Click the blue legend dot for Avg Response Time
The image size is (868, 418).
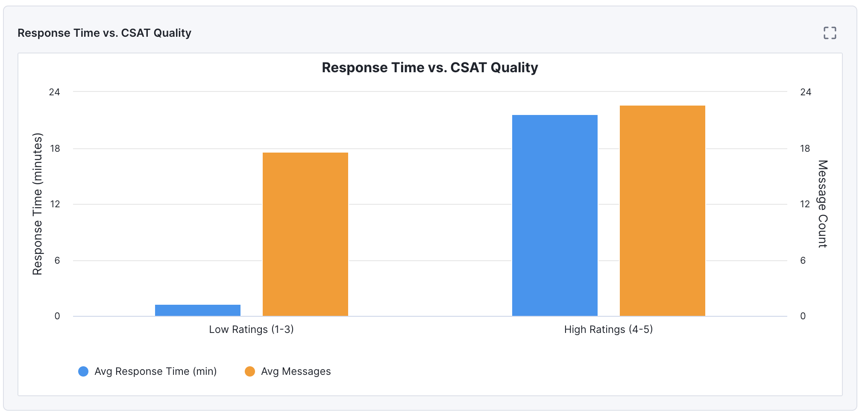point(83,371)
